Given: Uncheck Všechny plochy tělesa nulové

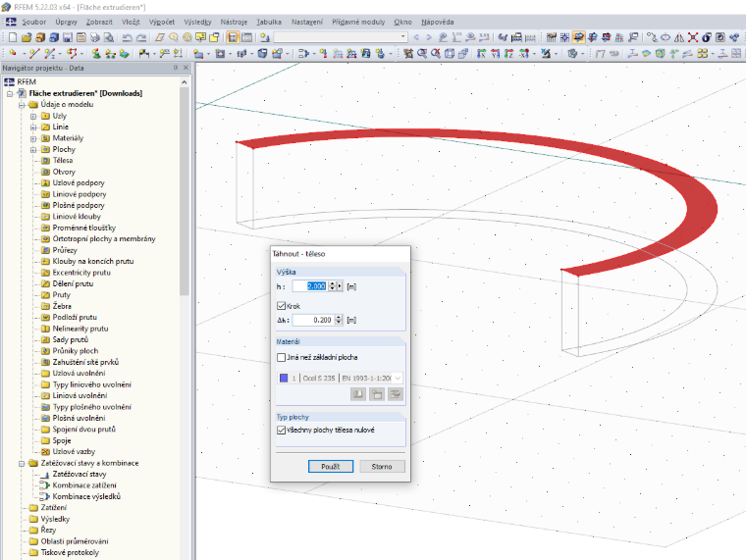Looking at the screenshot, I should pyautogui.click(x=281, y=430).
